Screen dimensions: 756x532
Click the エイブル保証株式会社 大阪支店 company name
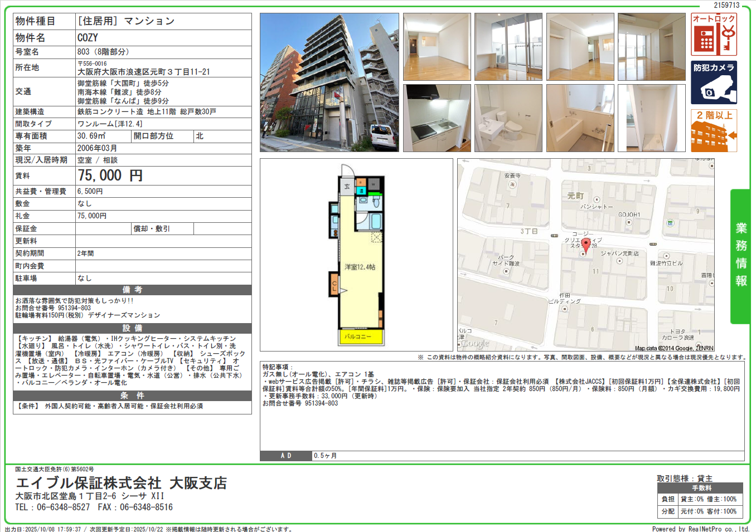coord(121,482)
